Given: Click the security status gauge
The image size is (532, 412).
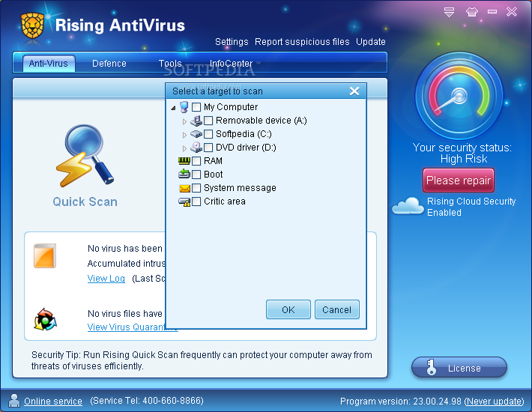Looking at the screenshot, I should click(459, 96).
